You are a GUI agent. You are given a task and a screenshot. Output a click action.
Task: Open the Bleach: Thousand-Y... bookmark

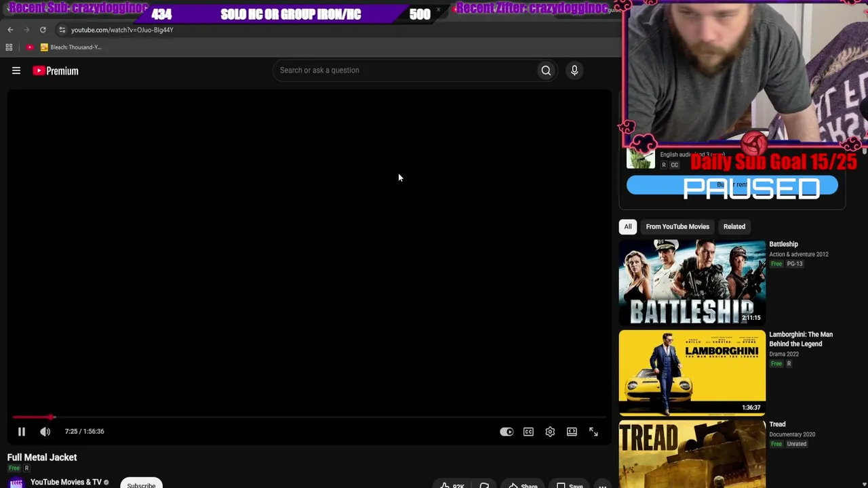71,47
